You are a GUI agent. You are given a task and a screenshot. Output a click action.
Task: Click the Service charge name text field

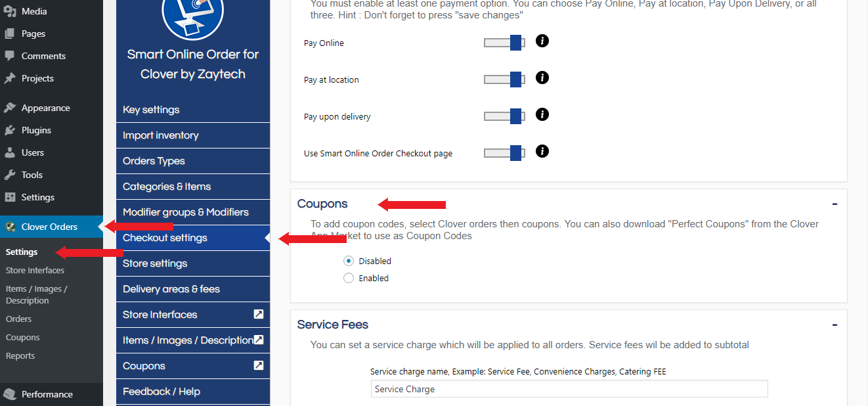point(569,390)
